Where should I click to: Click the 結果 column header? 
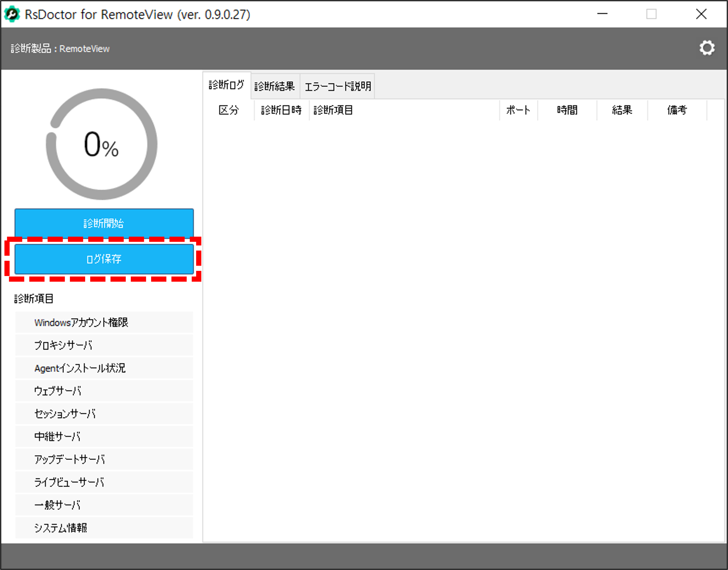(x=622, y=110)
